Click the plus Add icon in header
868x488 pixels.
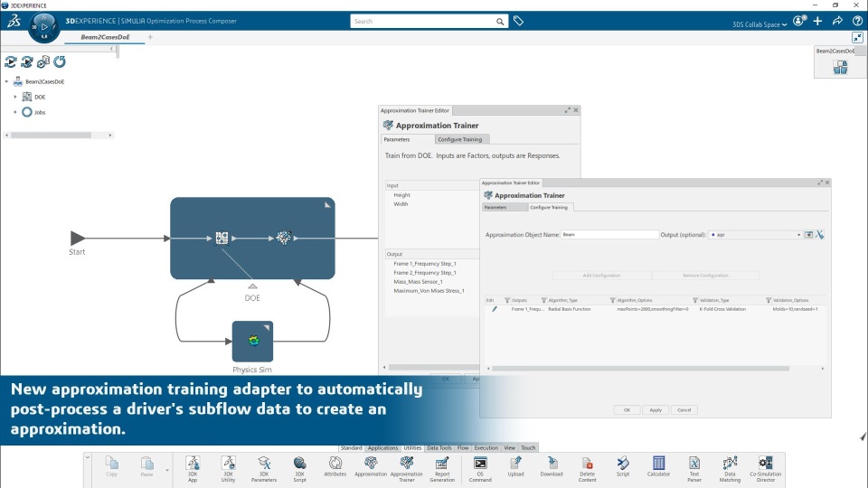coord(817,21)
